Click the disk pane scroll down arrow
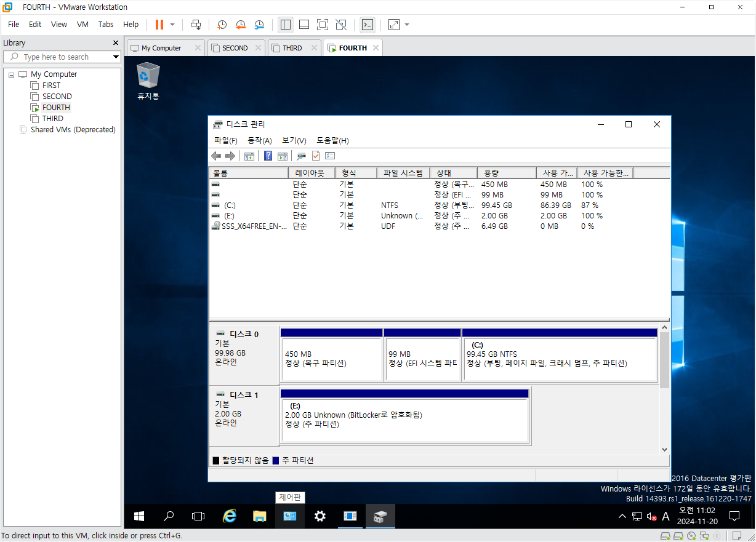The width and height of the screenshot is (756, 542). coord(664,450)
